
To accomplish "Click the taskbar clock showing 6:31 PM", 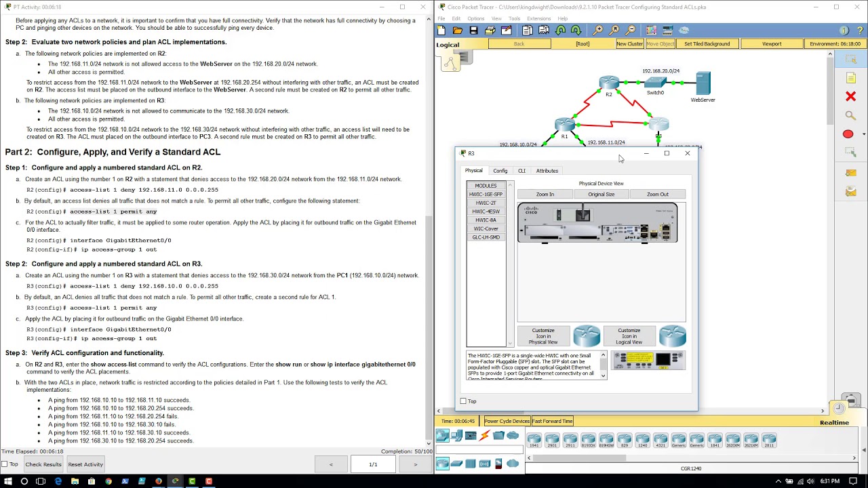I will point(829,481).
